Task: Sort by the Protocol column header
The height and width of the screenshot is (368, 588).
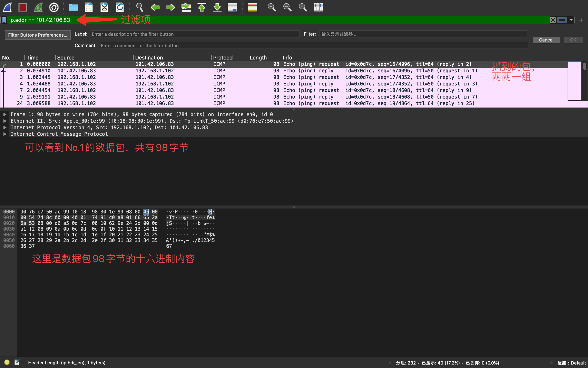Action: 229,58
